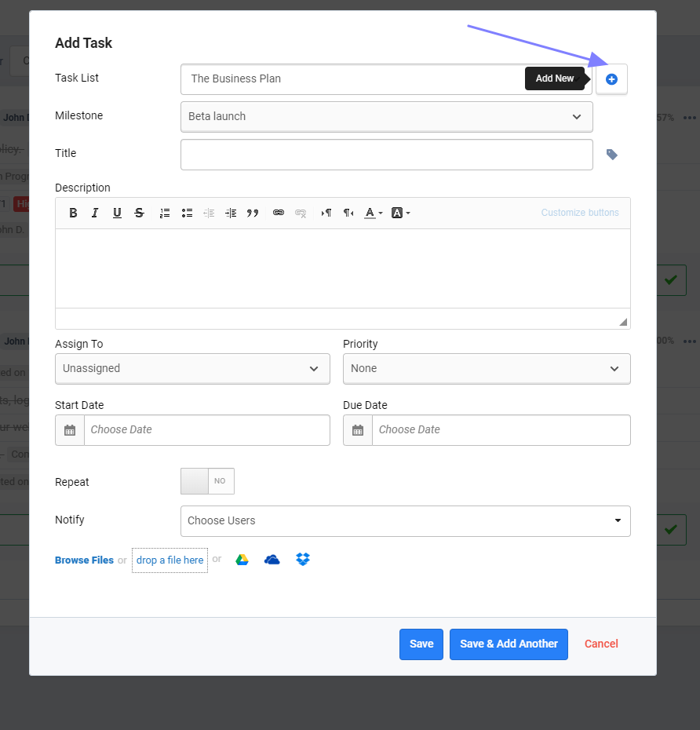Toggle Underline formatting in description toolbar
The width and height of the screenshot is (700, 730).
[x=117, y=214]
